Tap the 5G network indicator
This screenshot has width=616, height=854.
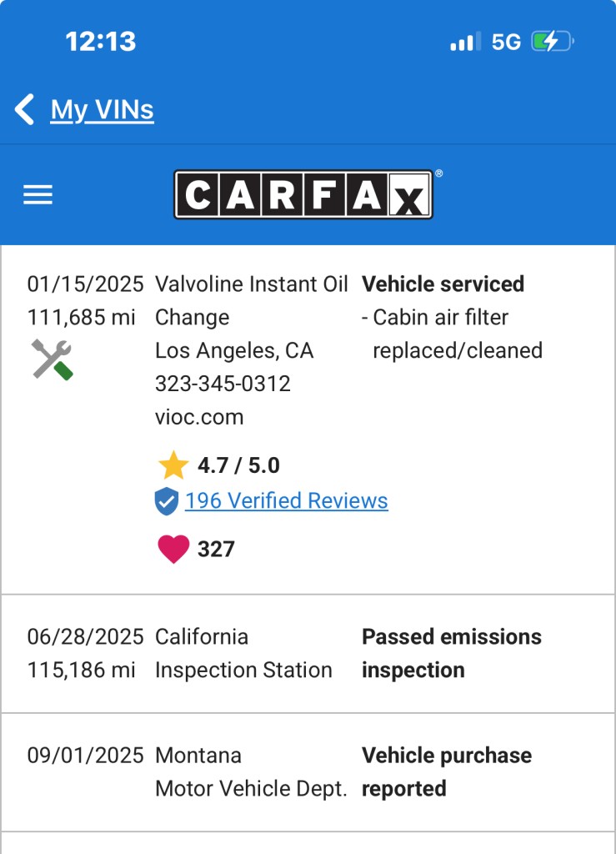tap(506, 42)
